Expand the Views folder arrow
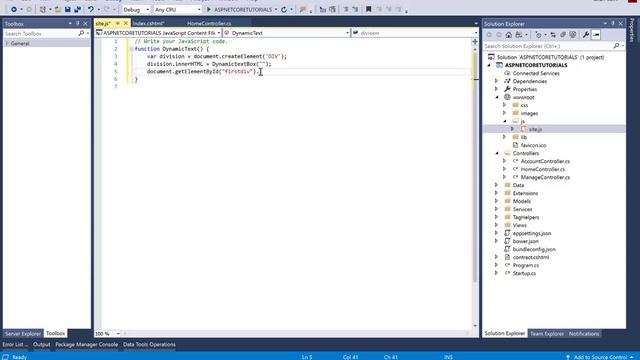This screenshot has height=360, width=640. click(x=496, y=225)
